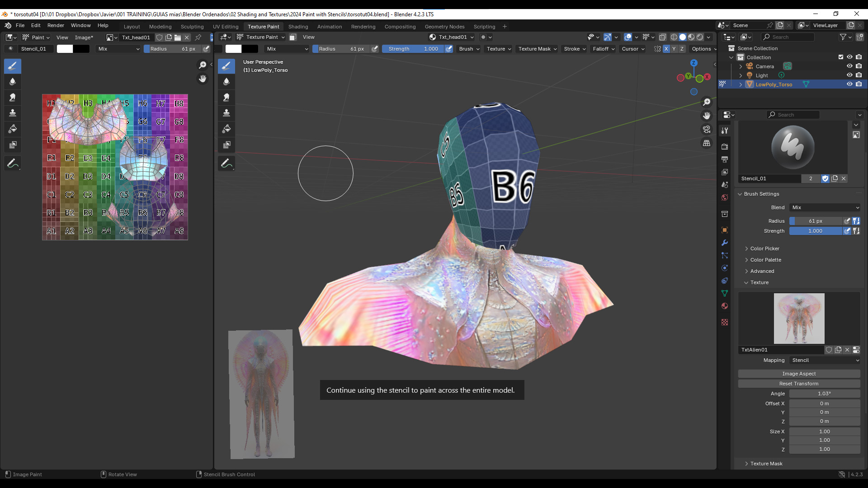Open the Texture Mask popover in header
This screenshot has height=488, width=868.
click(537, 49)
